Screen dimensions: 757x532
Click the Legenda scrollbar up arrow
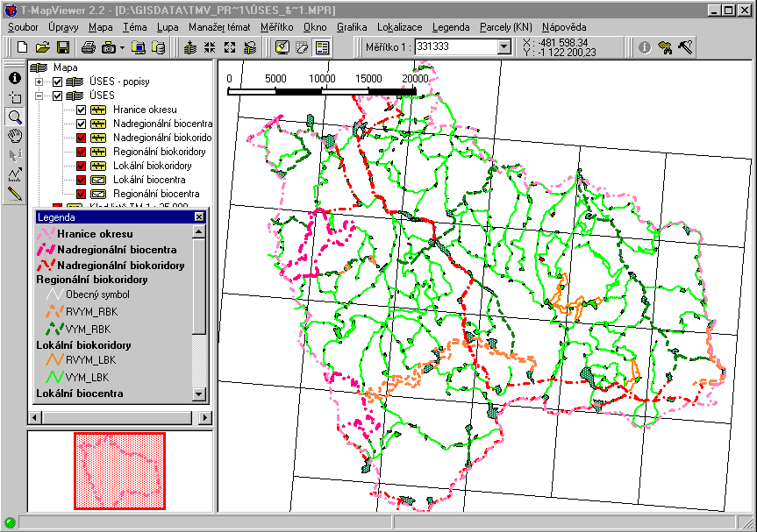(199, 232)
